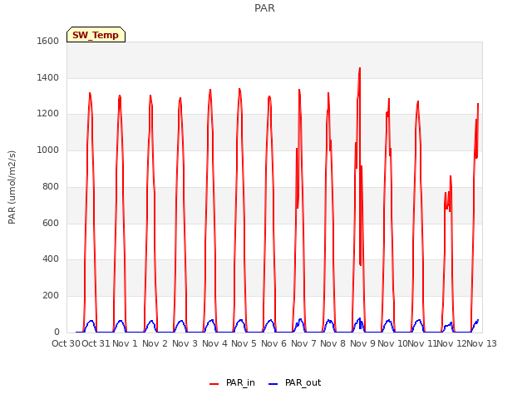The image size is (532, 399).
Task: Click the 0 y-axis tick label
Action: pos(57,332)
